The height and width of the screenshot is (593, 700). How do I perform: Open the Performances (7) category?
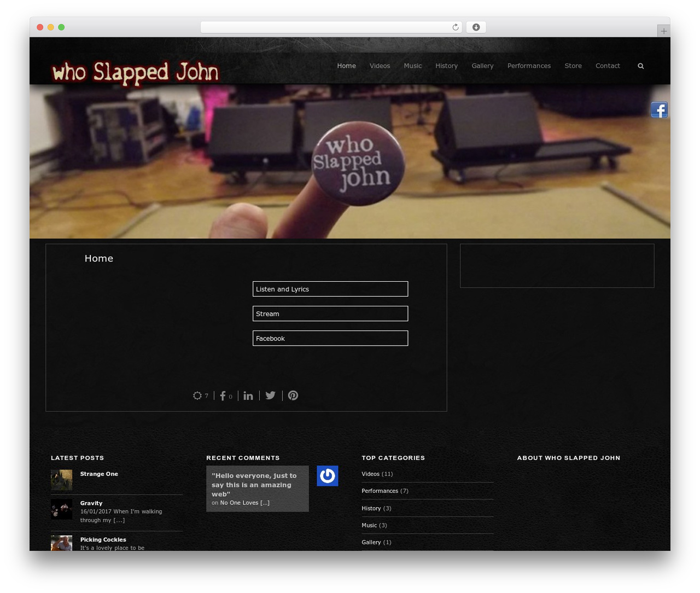click(385, 491)
